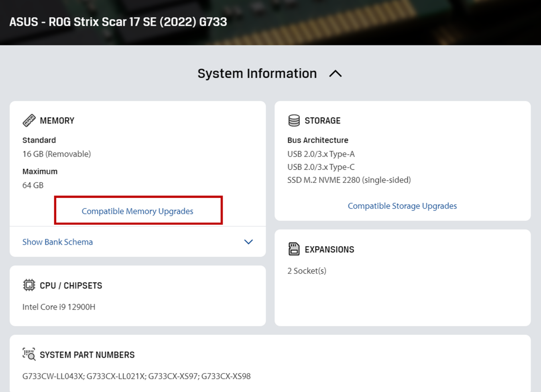Click the CPU chip icon

point(29,285)
